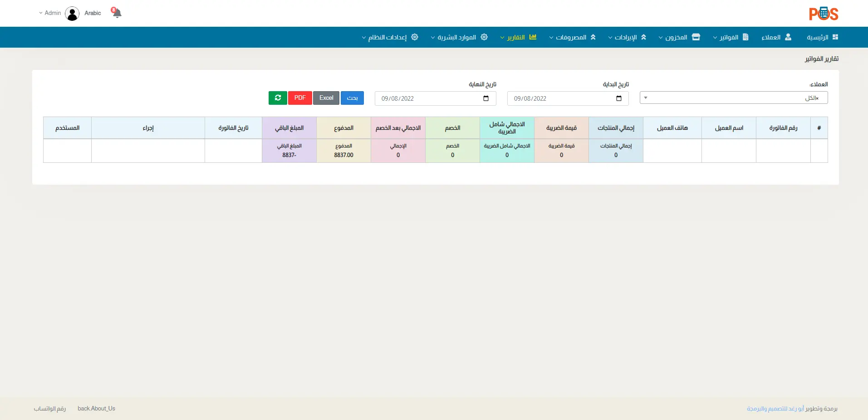
Task: Export report with PDF button
Action: [x=300, y=98]
